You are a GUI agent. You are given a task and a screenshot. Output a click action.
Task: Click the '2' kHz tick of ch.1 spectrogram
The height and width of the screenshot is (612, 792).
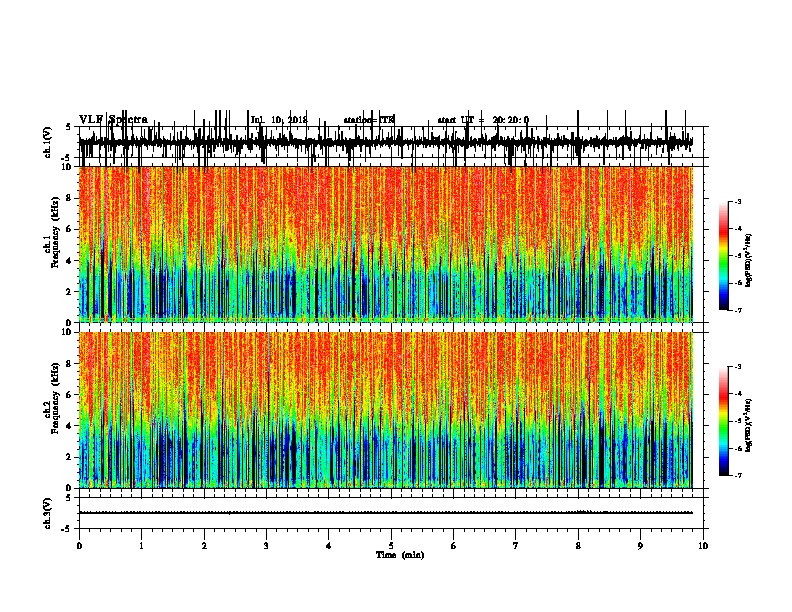(x=71, y=291)
